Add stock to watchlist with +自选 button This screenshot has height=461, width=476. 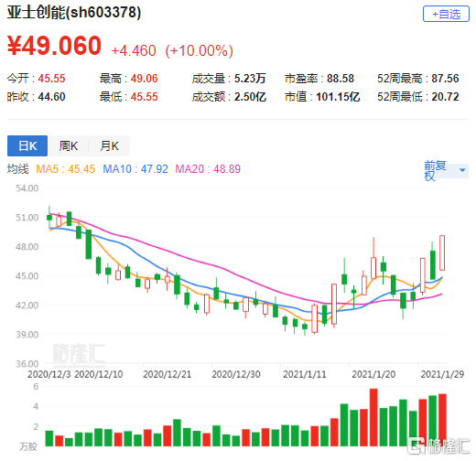(446, 14)
